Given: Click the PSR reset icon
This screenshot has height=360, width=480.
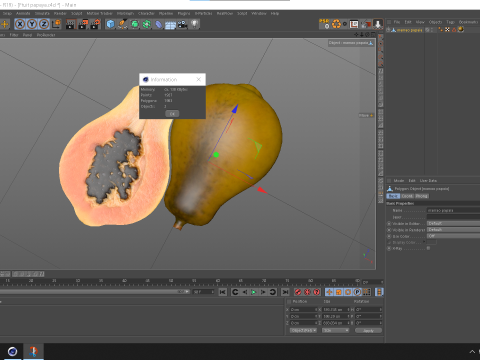Looking at the screenshot, I should tap(324, 23).
